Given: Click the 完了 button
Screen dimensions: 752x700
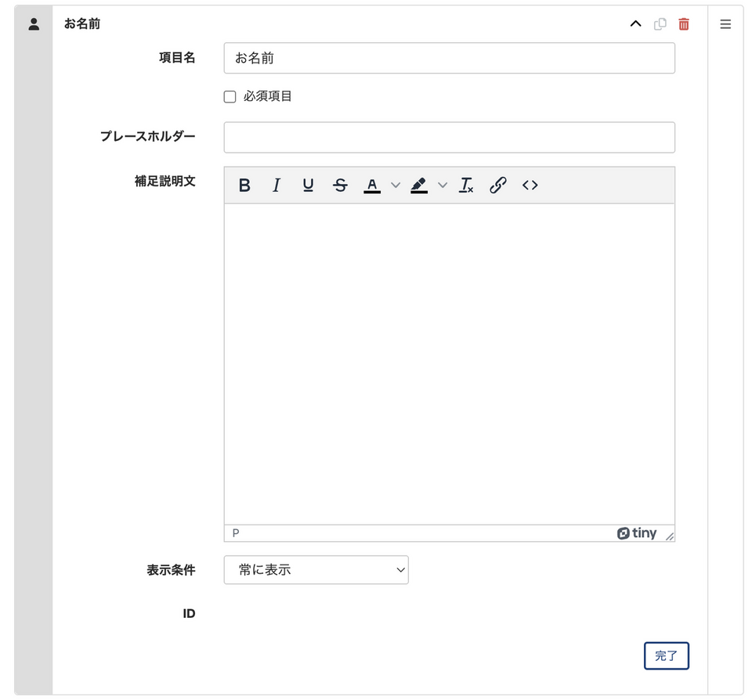Looking at the screenshot, I should click(666, 656).
